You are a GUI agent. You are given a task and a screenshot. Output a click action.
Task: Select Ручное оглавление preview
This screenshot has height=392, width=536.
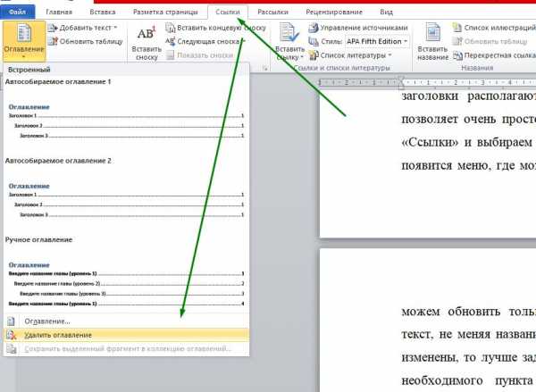[126, 273]
